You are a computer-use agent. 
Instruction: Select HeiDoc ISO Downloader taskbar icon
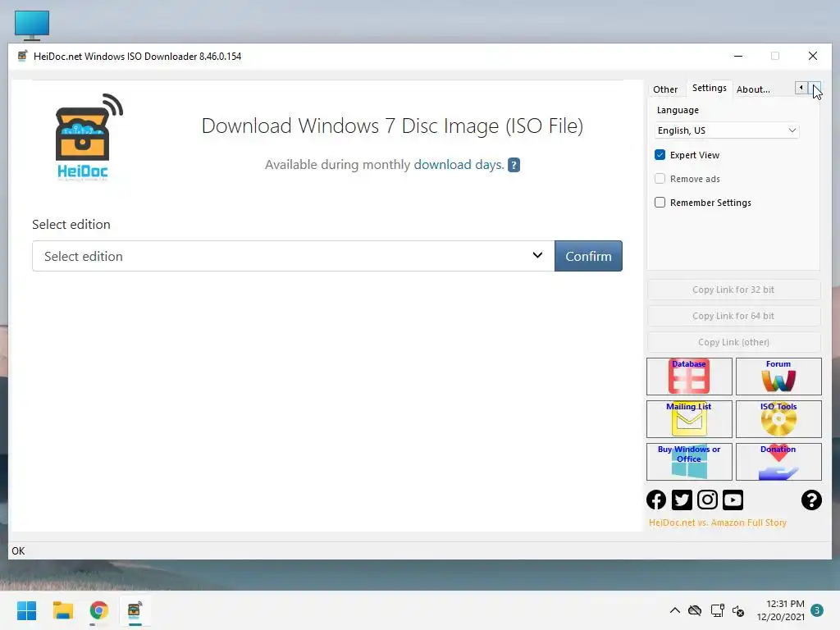(x=135, y=610)
